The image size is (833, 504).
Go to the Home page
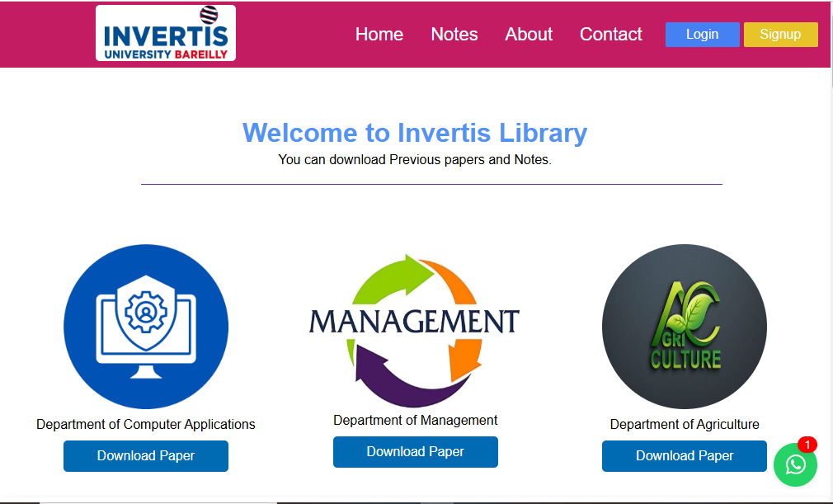(x=379, y=35)
